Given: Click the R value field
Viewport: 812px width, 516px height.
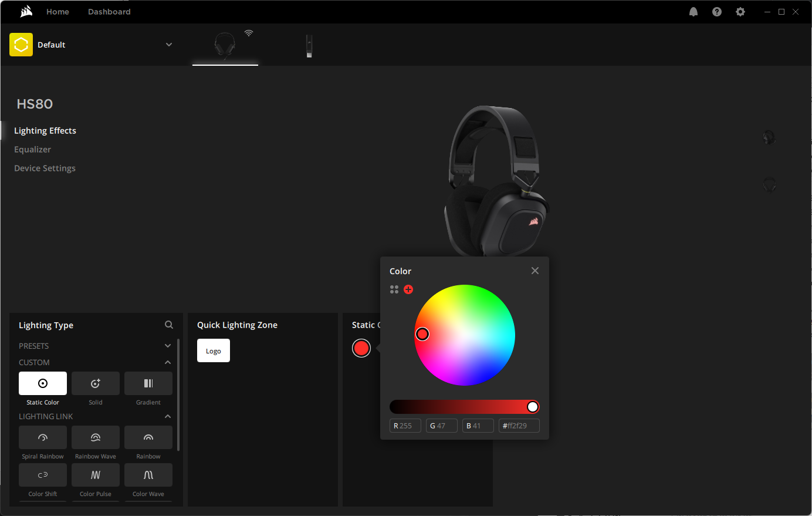Looking at the screenshot, I should [x=405, y=426].
